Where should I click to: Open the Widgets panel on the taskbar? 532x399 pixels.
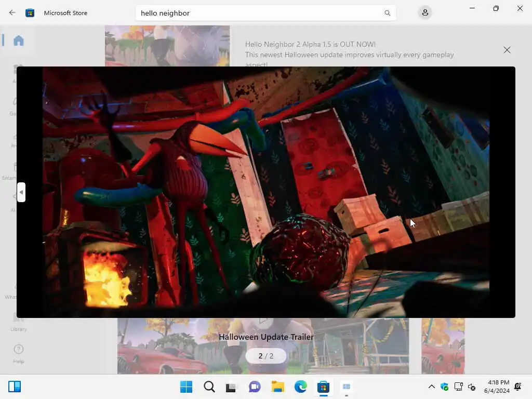[x=15, y=387]
